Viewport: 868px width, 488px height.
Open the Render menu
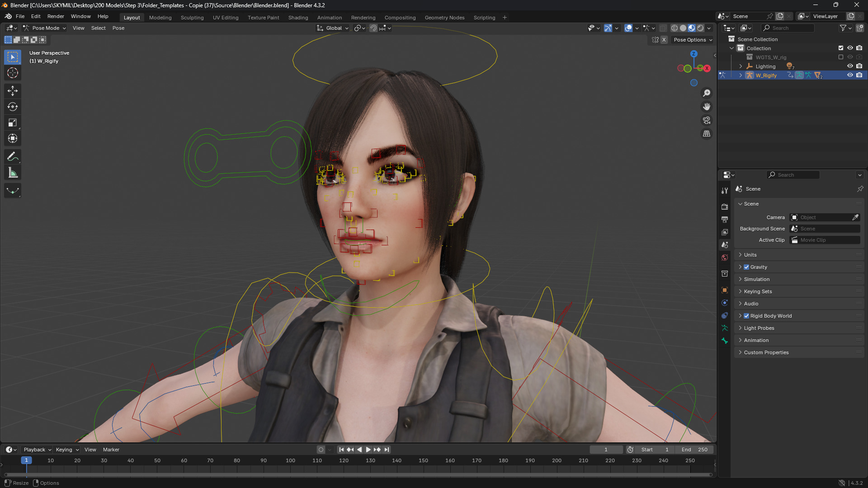56,16
